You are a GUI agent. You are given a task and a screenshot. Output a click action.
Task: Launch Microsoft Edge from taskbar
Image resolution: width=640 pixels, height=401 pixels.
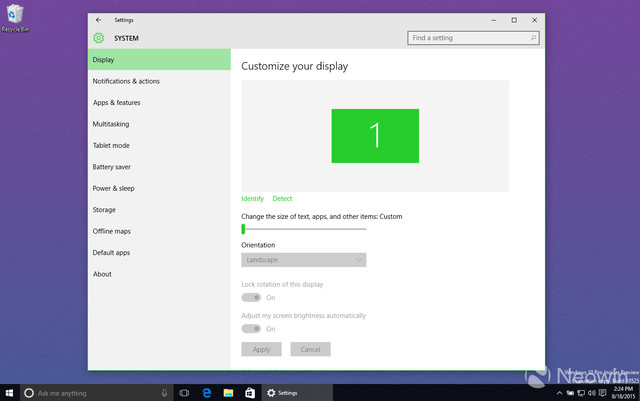208,393
